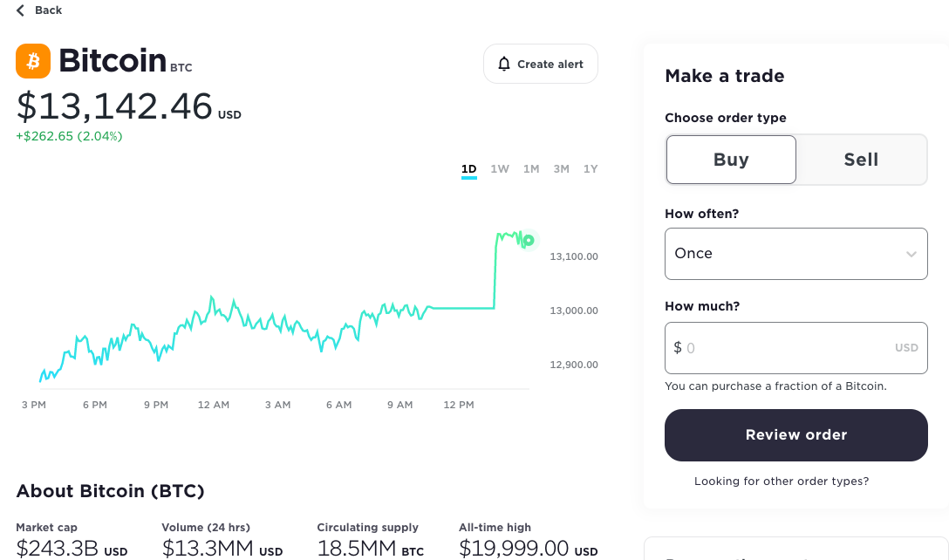Click the 12 PM time axis label
Screen dimensions: 949x560
click(459, 405)
